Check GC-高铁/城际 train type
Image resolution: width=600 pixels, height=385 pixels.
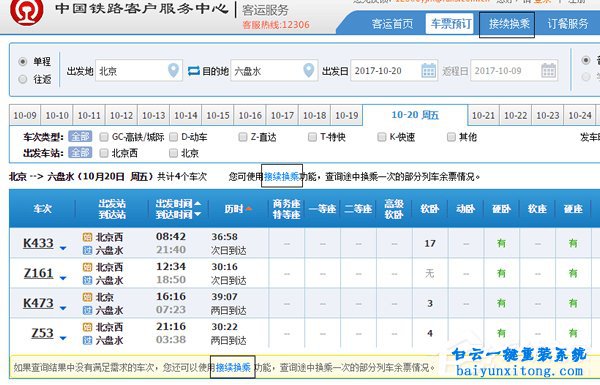pos(104,137)
